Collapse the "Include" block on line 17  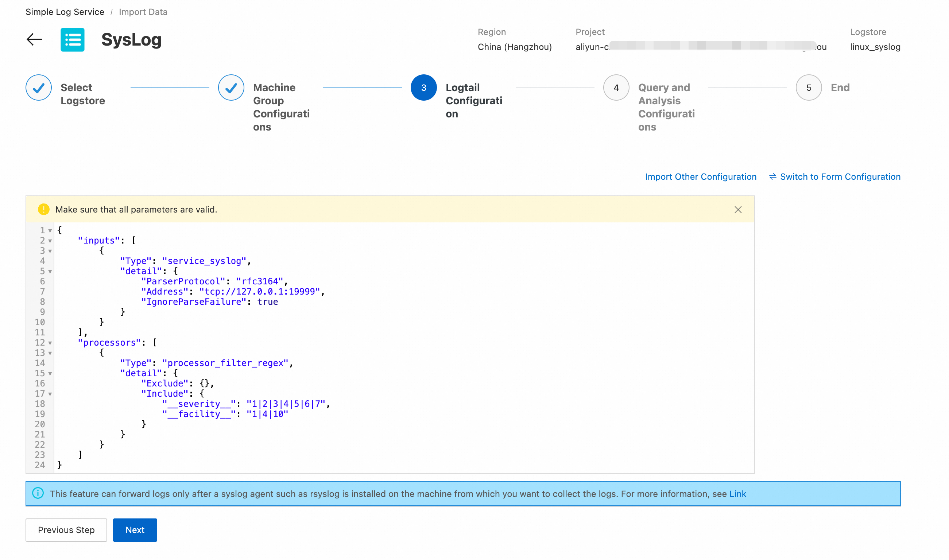click(50, 394)
